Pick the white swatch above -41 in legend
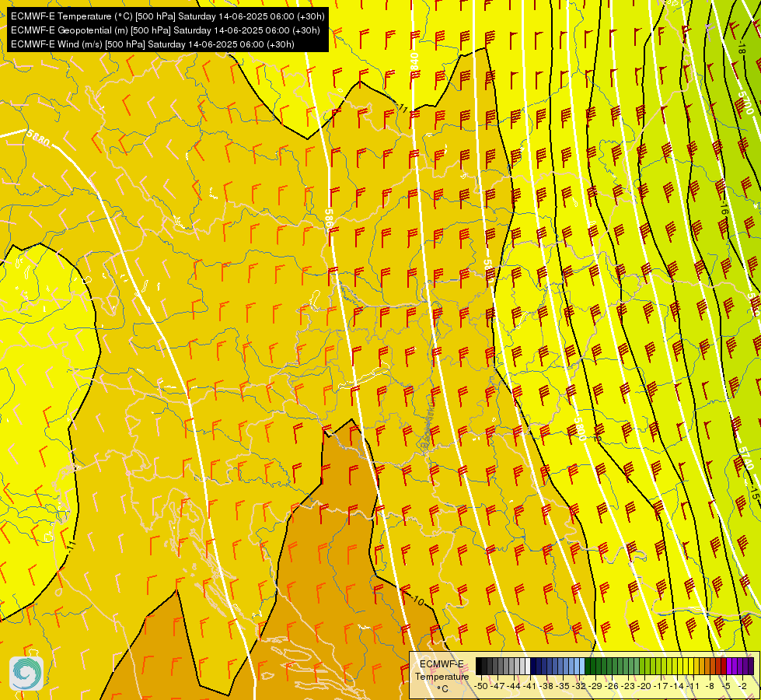 [x=528, y=666]
